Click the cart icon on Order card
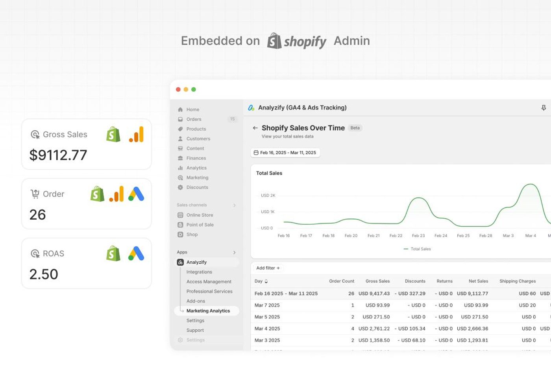Image resolution: width=551 pixels, height=392 pixels. pyautogui.click(x=35, y=194)
